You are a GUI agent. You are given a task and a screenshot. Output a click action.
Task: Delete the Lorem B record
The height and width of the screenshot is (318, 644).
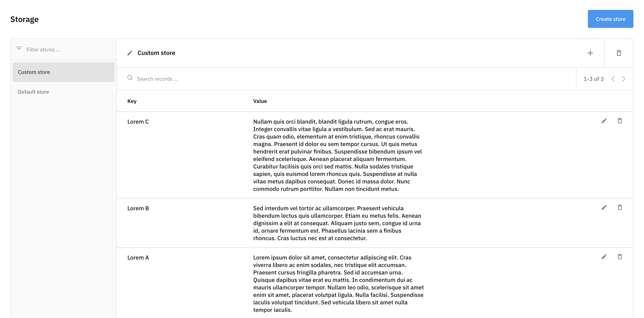tap(620, 208)
